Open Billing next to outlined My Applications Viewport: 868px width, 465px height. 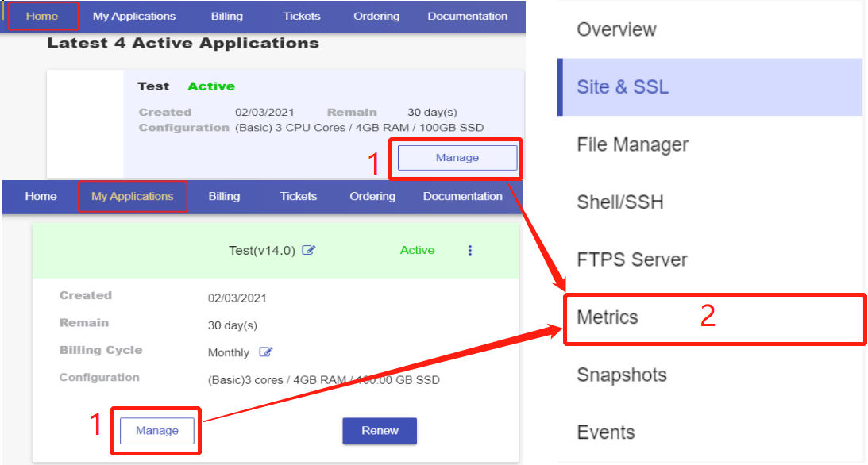tap(224, 196)
